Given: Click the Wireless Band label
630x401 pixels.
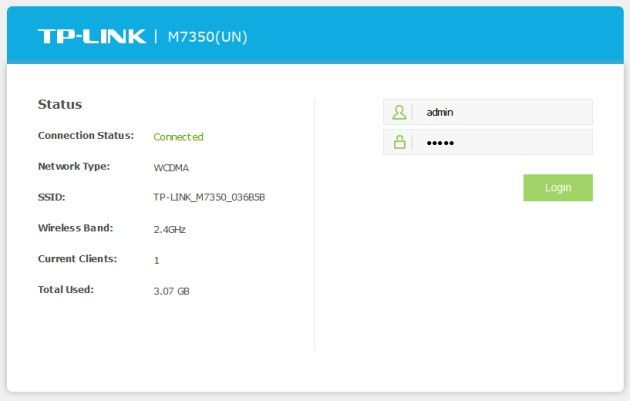Looking at the screenshot, I should [x=76, y=228].
